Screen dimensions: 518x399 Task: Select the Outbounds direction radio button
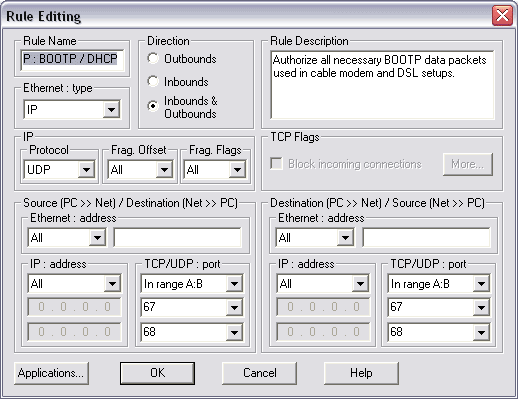coord(153,59)
